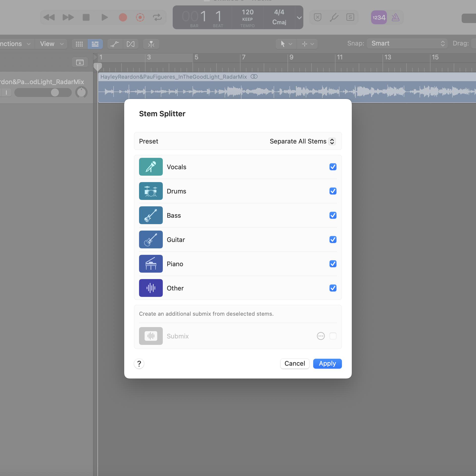Expand the LCD display mode chevron
Image resolution: width=476 pixels, height=476 pixels.
pyautogui.click(x=299, y=18)
